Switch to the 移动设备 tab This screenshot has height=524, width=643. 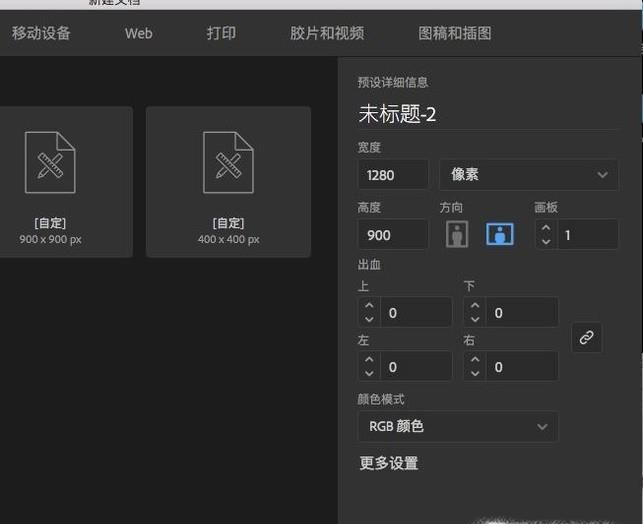point(41,33)
